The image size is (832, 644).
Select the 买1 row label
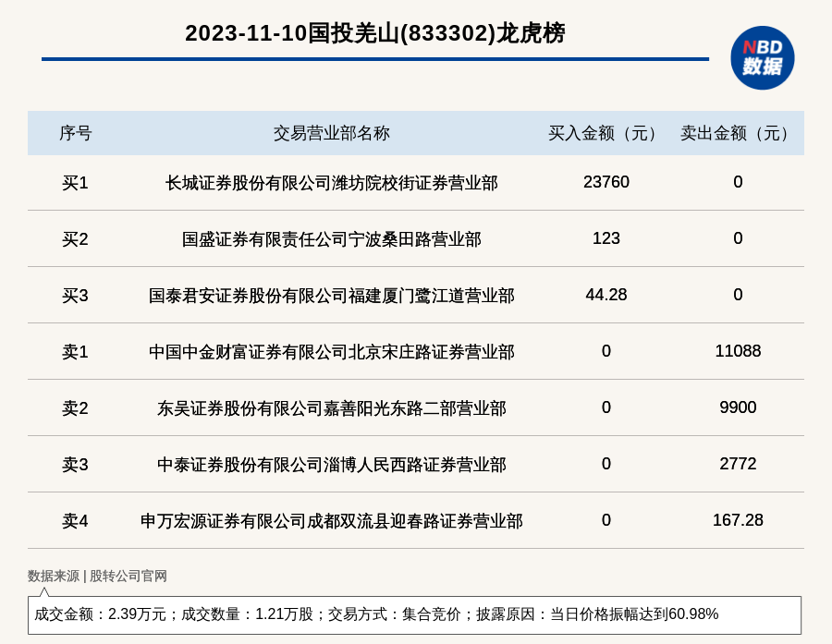coord(75,183)
